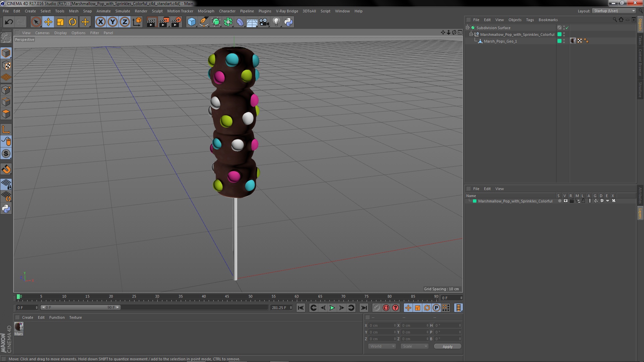Click the Camera object icon
The height and width of the screenshot is (362, 644).
(x=264, y=22)
